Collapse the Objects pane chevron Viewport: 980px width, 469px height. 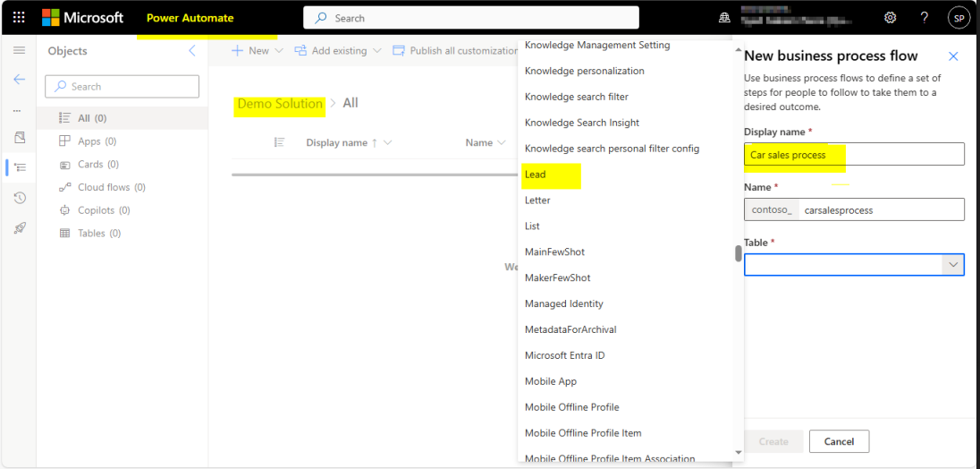tap(192, 51)
